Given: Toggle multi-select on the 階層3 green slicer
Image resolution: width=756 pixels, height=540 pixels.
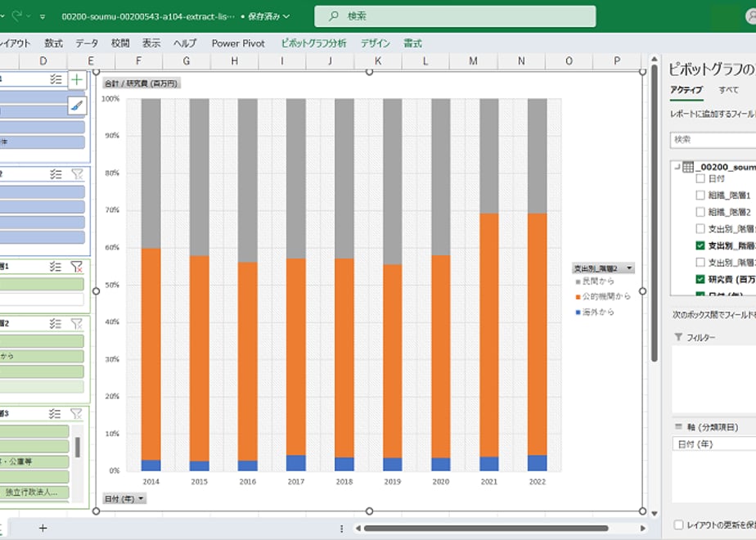Looking at the screenshot, I should pyautogui.click(x=55, y=413).
